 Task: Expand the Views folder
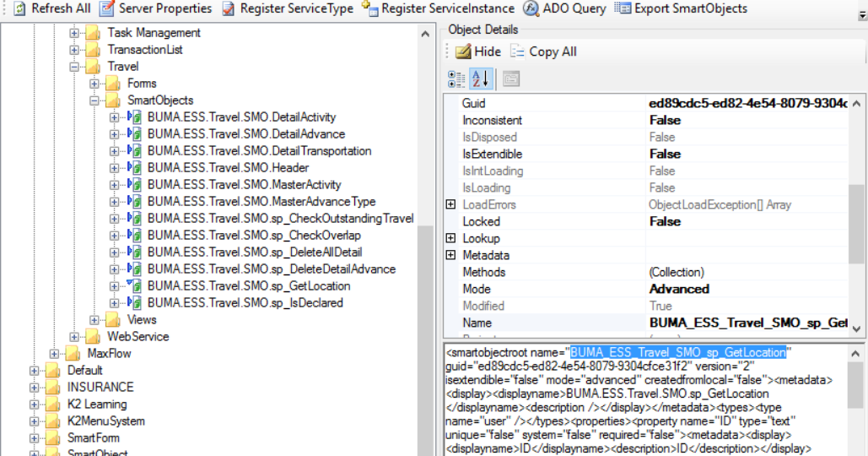[x=94, y=320]
